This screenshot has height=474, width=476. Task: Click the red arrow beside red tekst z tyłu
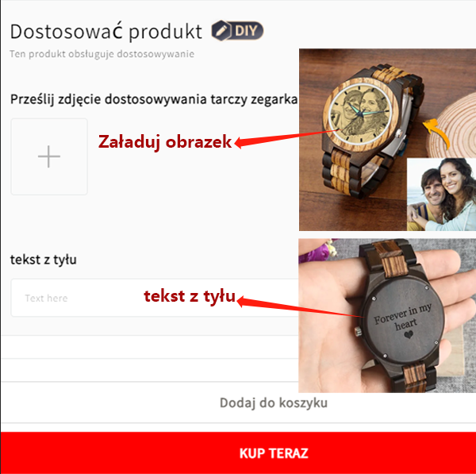[299, 307]
